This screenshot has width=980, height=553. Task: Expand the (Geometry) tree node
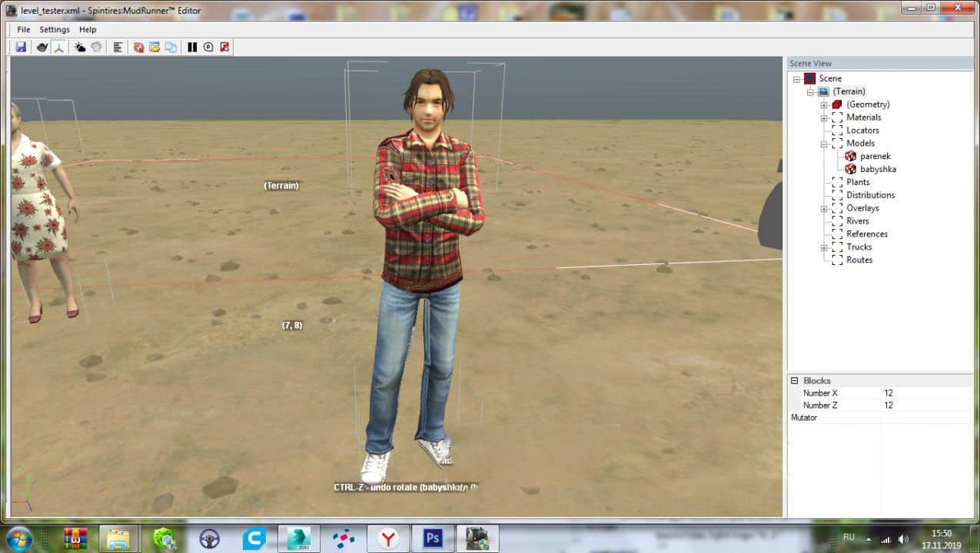click(x=824, y=104)
